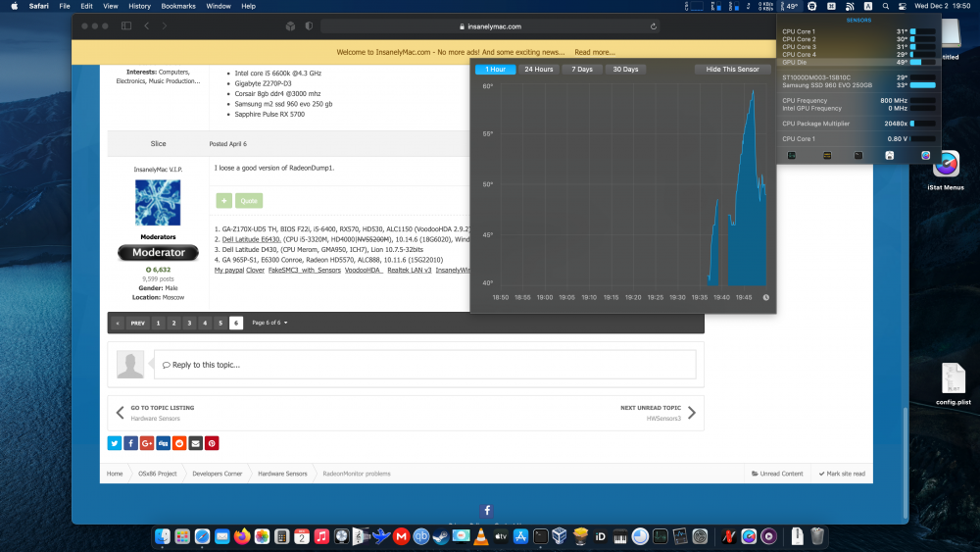Switch graph to 7 Days
This screenshot has height=552, width=980.
[x=582, y=70]
